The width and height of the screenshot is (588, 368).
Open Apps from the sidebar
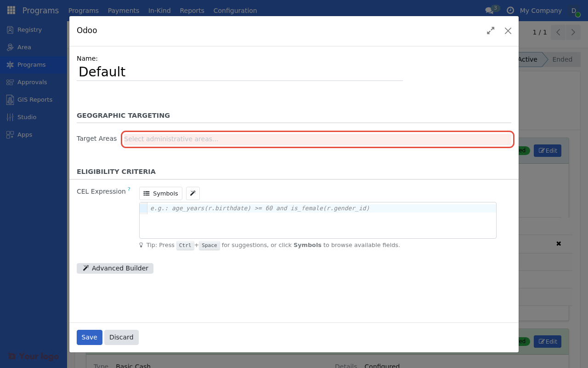(x=24, y=134)
